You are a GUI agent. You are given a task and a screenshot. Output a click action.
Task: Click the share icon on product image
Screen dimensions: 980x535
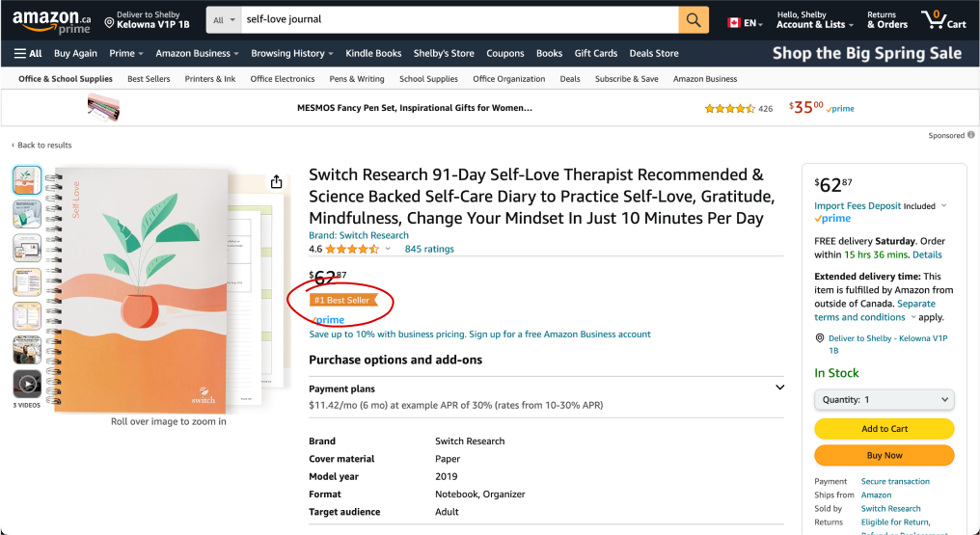click(x=277, y=182)
